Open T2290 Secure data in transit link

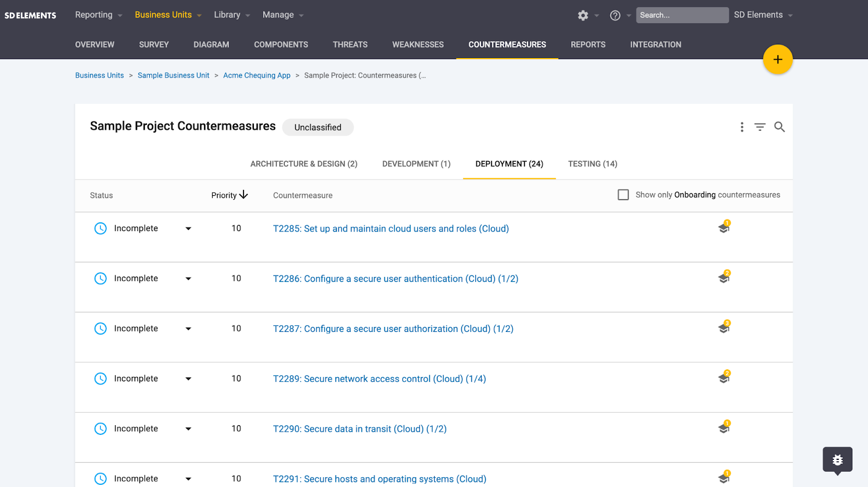coord(360,429)
